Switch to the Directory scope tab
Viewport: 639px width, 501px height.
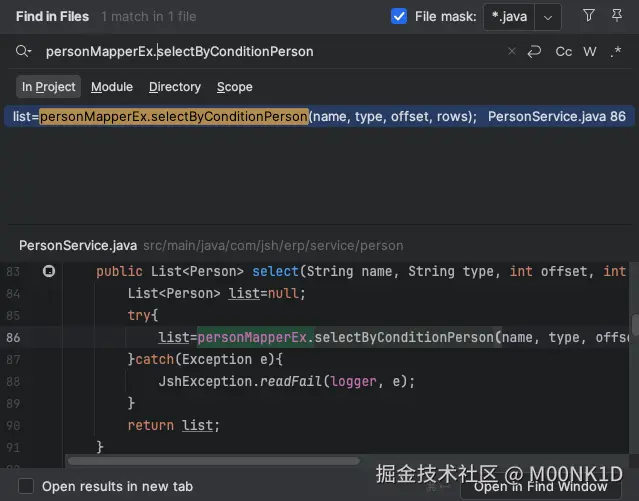(174, 86)
